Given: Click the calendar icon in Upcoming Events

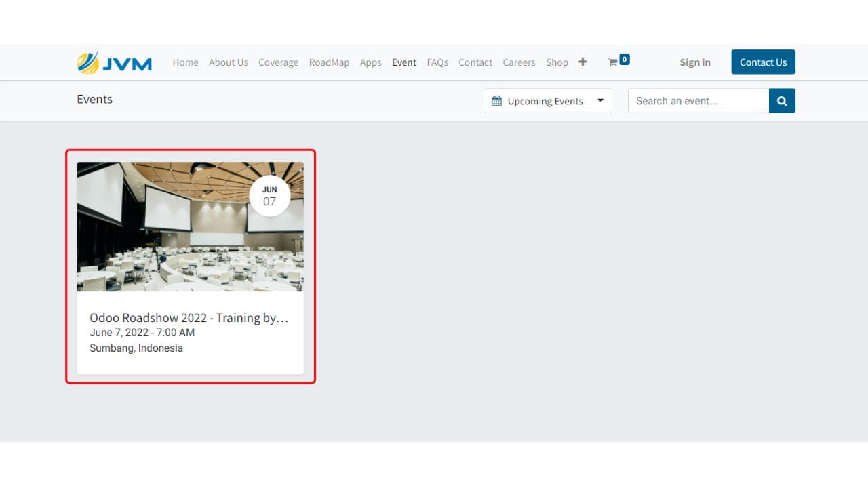Looking at the screenshot, I should [496, 101].
